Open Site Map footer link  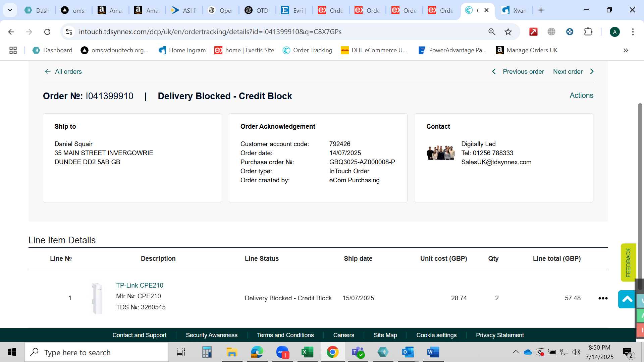tap(385, 335)
